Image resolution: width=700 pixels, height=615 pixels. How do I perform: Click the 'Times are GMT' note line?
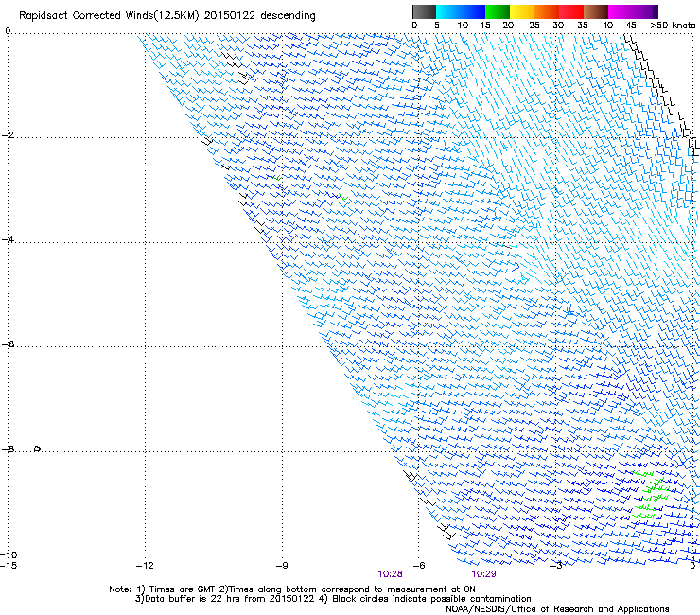click(x=292, y=589)
